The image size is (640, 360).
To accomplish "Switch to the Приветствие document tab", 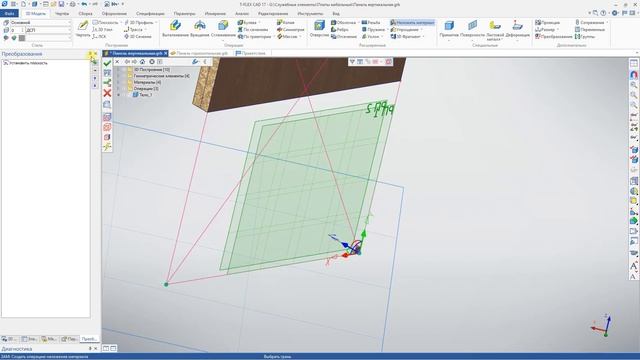I will (251, 53).
